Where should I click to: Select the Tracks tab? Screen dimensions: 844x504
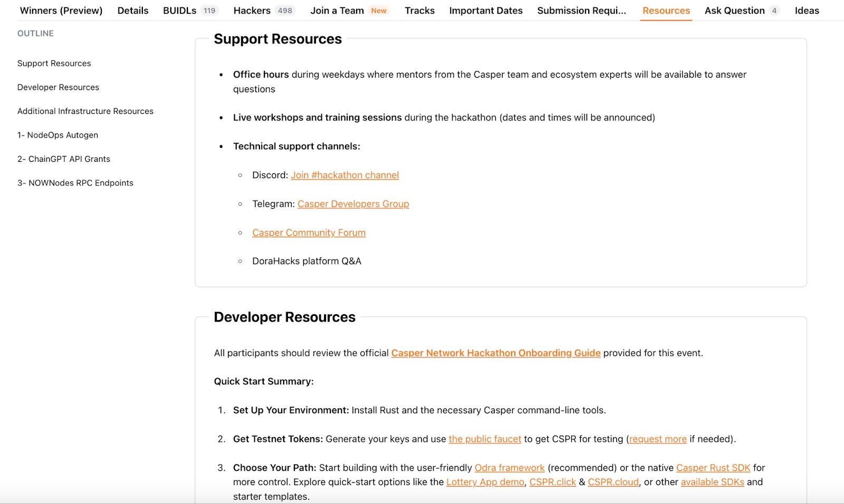pos(419,11)
